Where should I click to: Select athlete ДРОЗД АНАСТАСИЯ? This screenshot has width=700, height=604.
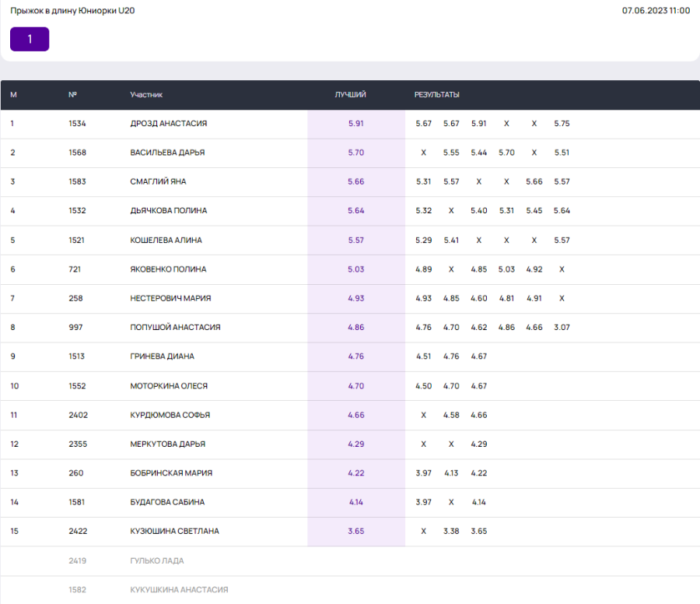coord(168,124)
